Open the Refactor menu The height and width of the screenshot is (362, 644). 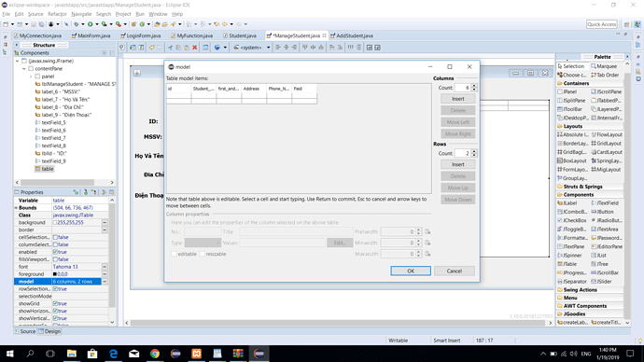point(57,14)
